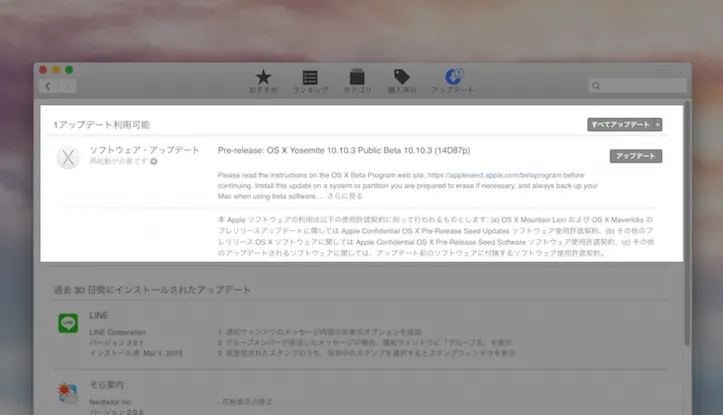
Task: Click the そら案内 weather app icon
Action: pos(68,393)
